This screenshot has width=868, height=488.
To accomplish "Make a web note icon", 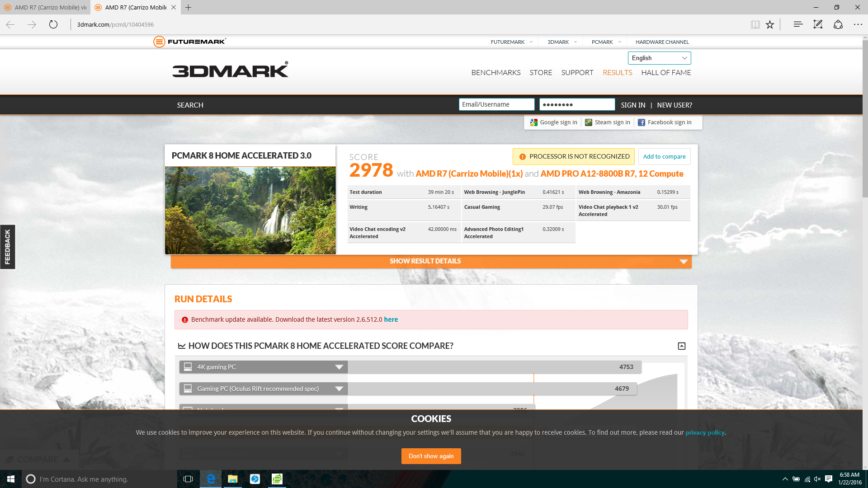I will (x=818, y=24).
